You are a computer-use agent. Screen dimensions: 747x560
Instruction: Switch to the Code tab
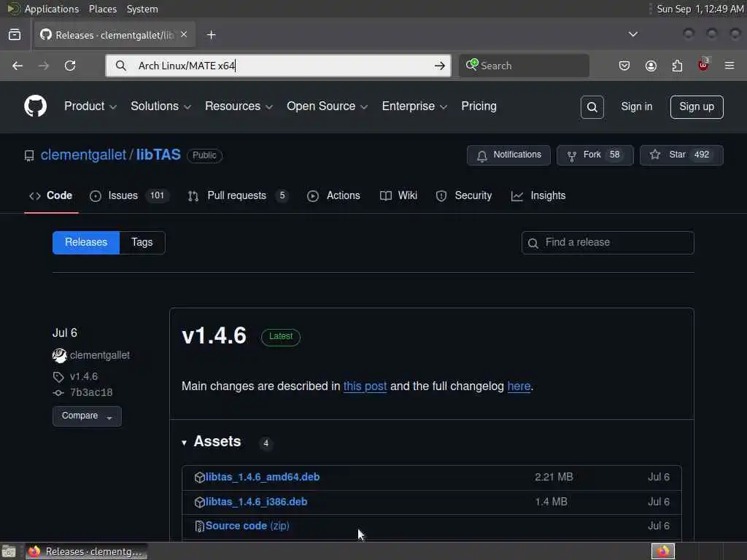(51, 195)
